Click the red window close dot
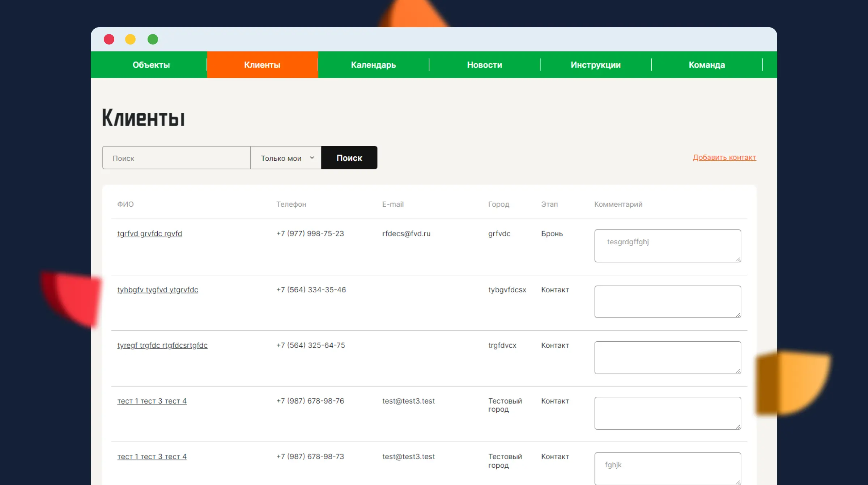This screenshot has width=868, height=485. (x=109, y=39)
